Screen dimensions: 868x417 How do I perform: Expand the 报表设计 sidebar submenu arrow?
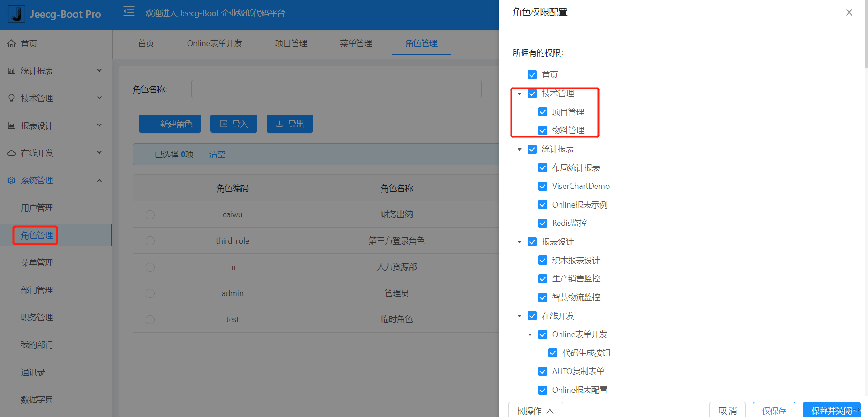pos(99,125)
